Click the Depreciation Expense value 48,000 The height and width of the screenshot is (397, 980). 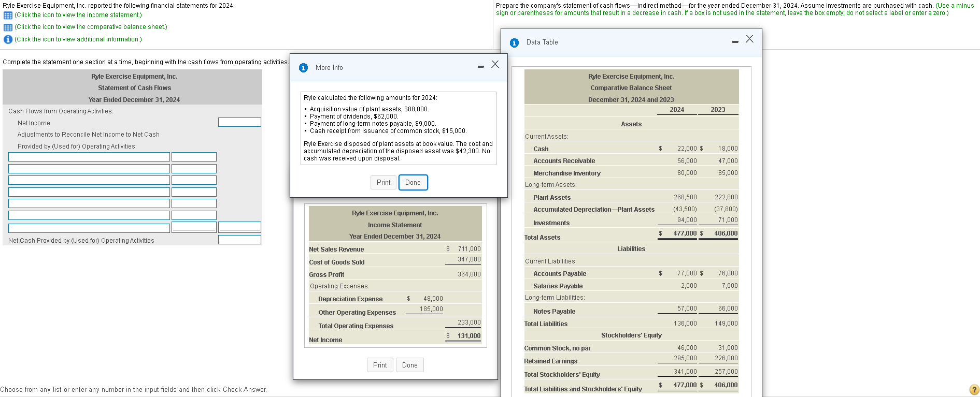point(433,299)
